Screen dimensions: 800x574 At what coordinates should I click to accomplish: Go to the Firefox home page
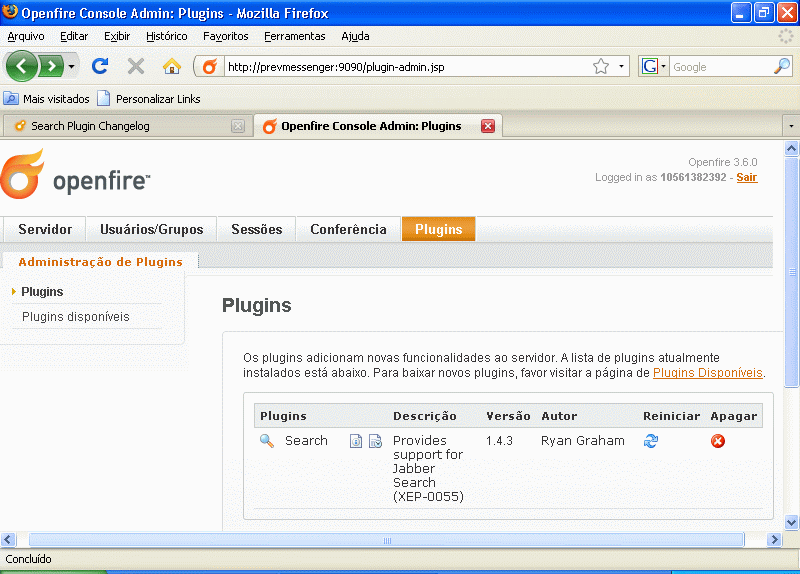(x=172, y=67)
